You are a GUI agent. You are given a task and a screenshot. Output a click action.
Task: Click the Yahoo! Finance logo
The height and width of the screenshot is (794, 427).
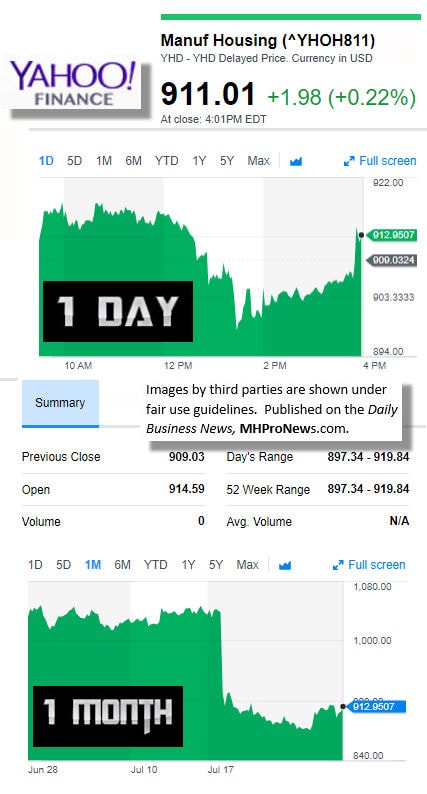pos(74,84)
